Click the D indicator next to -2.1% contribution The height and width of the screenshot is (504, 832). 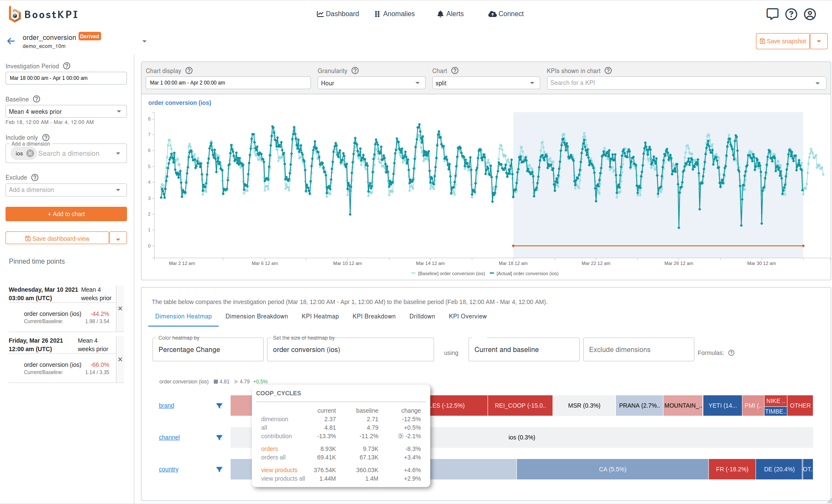coord(400,436)
